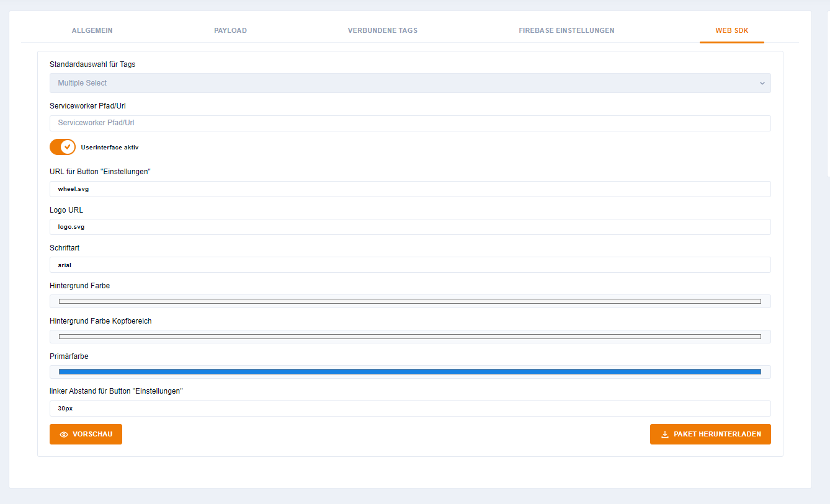Focus the Serviceworker Pfad/Url input field
Image resolution: width=830 pixels, height=504 pixels.
point(410,123)
